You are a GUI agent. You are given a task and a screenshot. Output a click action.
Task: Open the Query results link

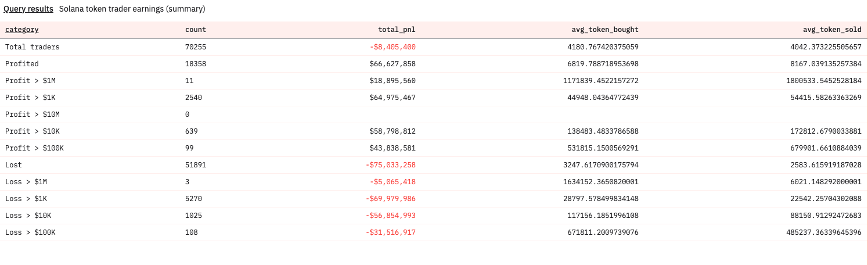click(x=28, y=9)
